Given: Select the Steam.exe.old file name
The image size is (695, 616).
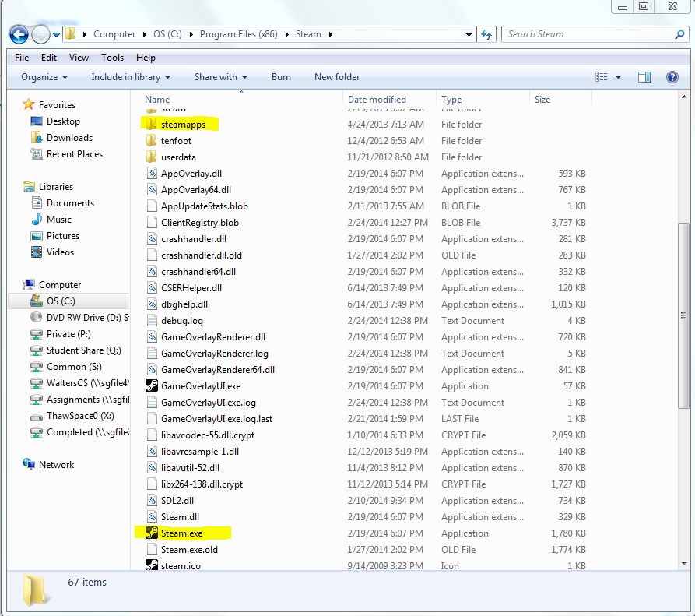Looking at the screenshot, I should pos(189,550).
